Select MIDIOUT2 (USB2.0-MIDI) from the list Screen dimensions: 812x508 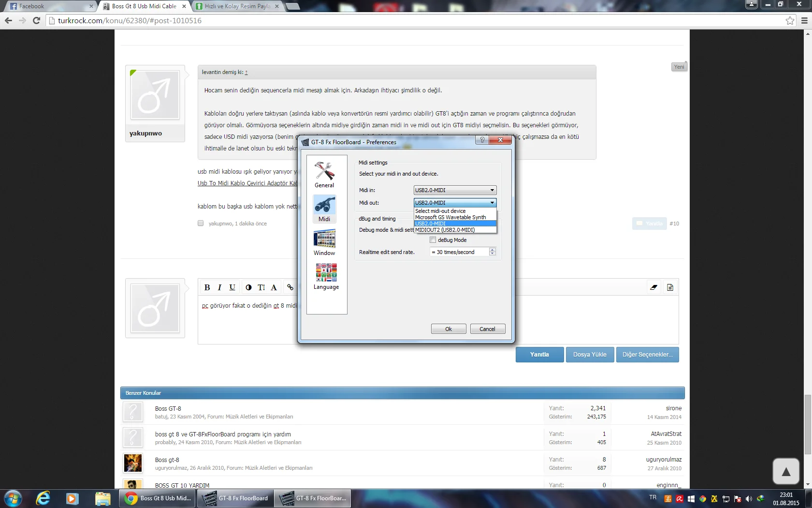click(445, 230)
